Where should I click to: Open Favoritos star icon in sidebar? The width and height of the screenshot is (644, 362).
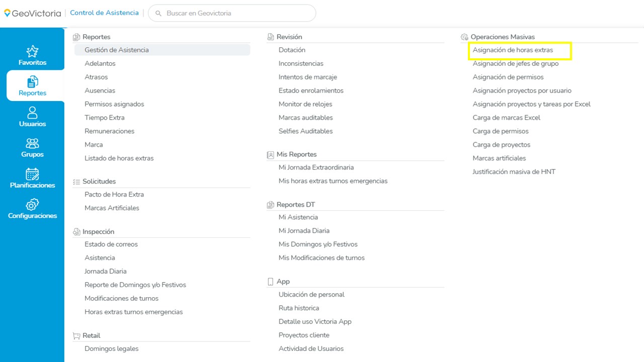[32, 51]
